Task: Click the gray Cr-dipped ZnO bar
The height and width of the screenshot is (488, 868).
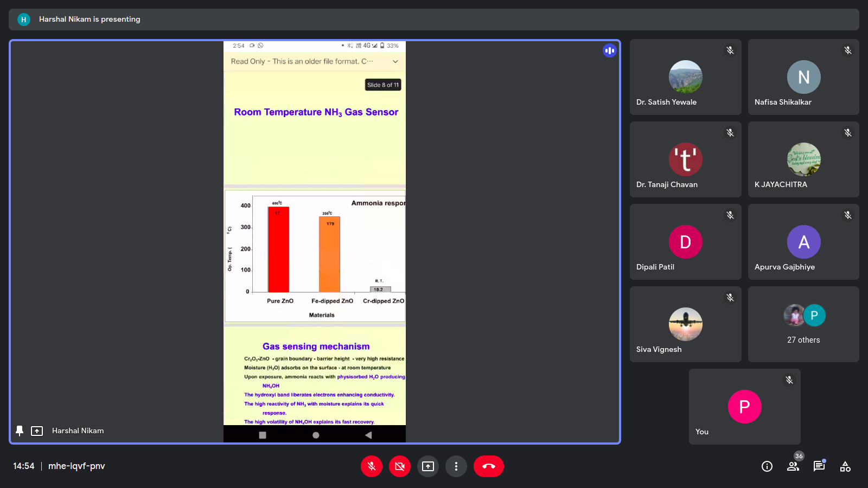Action: tap(380, 290)
